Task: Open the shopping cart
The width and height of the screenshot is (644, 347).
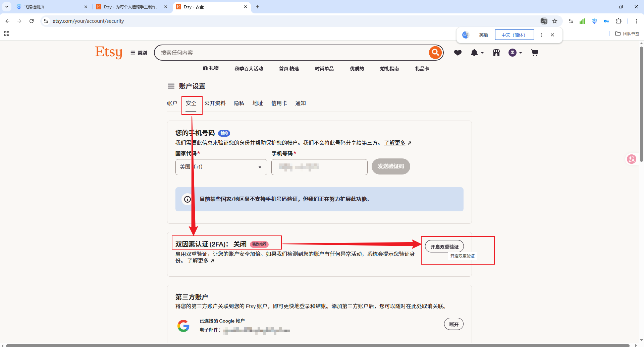Action: 535,53
